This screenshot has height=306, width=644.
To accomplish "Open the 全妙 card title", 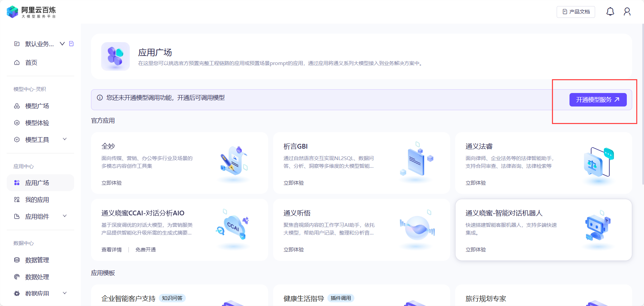I will (x=108, y=146).
